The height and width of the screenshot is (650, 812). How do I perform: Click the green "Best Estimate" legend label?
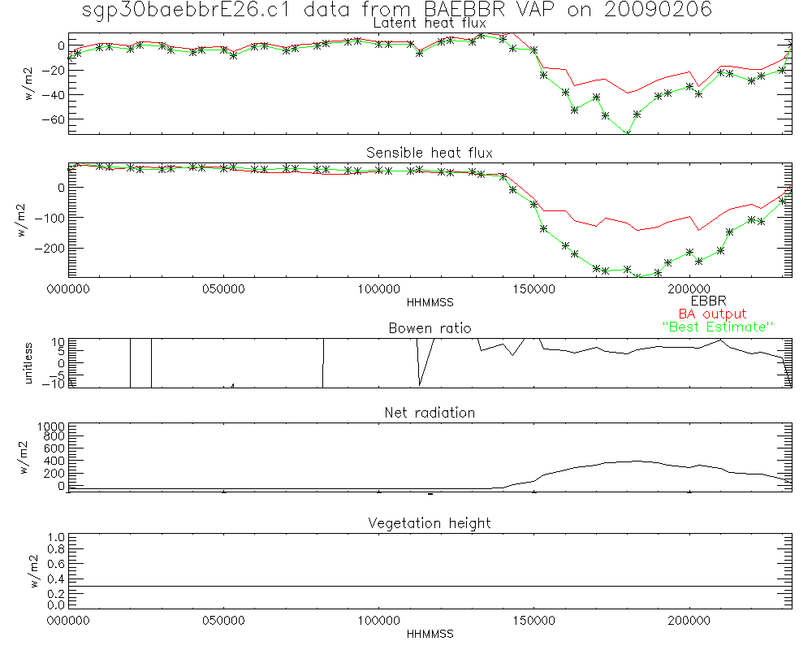[x=718, y=327]
